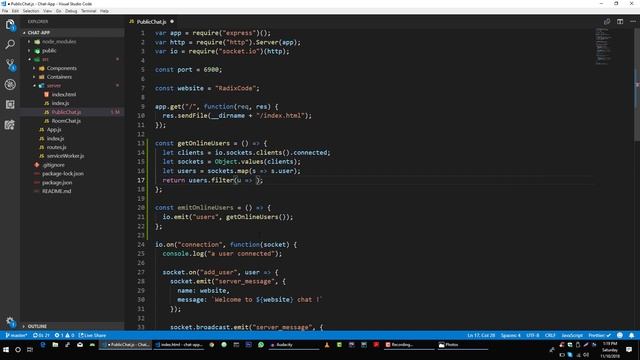Click the JS file icon next to RoomChat.js
Screen dimensions: 640x360
pos(47,121)
